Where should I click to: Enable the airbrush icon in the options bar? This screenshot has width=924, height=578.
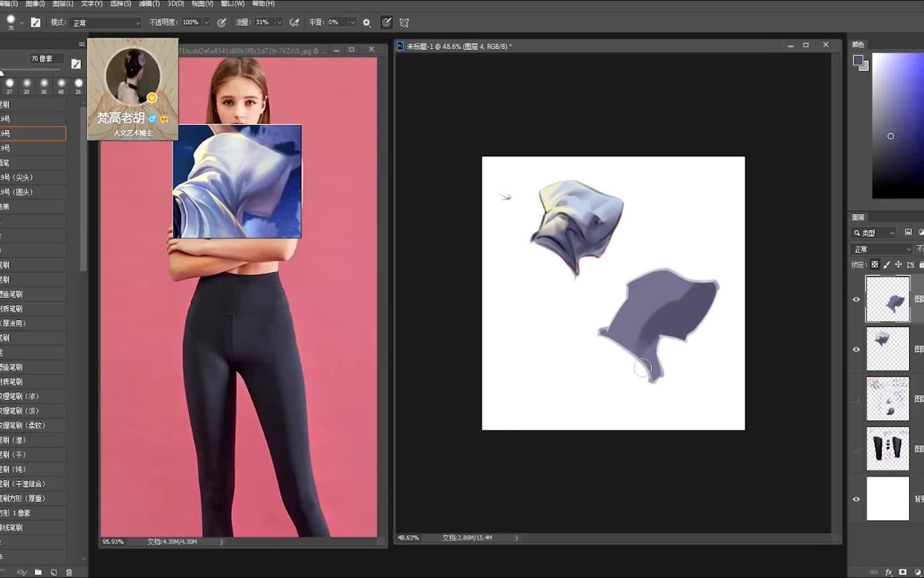pyautogui.click(x=294, y=22)
